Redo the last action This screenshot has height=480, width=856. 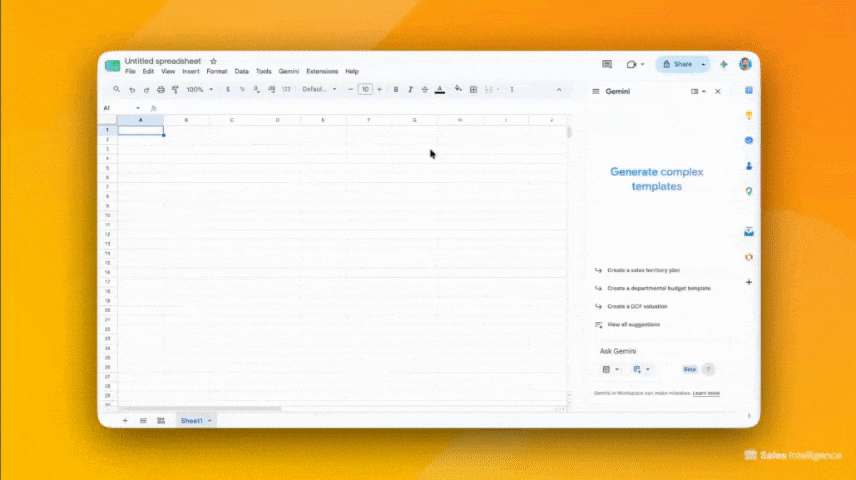(146, 90)
